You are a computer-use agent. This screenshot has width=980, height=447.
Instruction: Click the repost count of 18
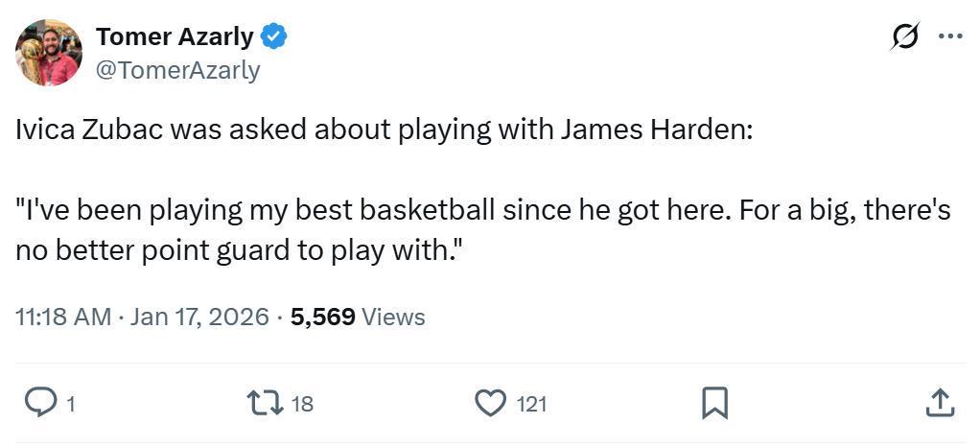pyautogui.click(x=302, y=405)
